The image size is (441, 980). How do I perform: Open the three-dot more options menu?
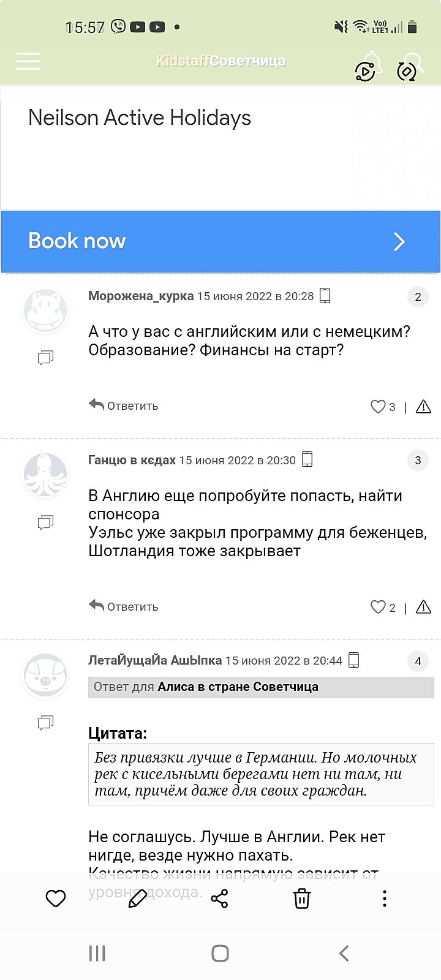pos(384,899)
